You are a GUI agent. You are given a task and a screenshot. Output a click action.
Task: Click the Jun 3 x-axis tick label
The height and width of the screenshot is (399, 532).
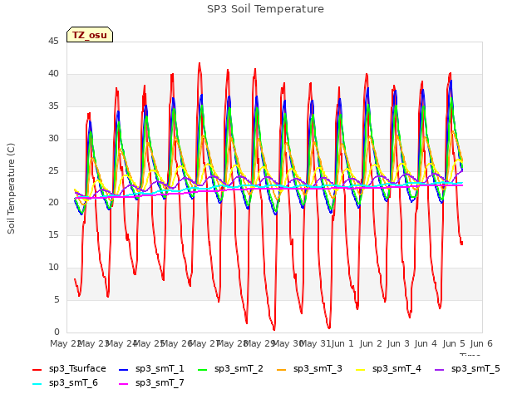pyautogui.click(x=398, y=343)
